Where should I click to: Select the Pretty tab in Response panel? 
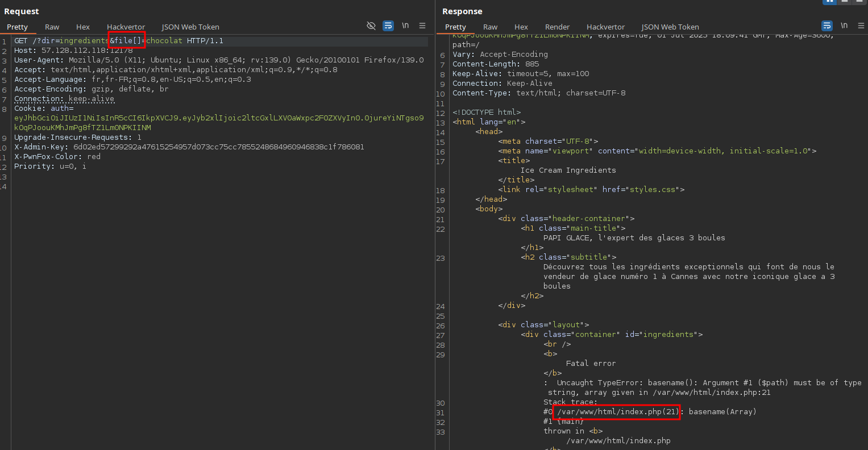point(455,27)
